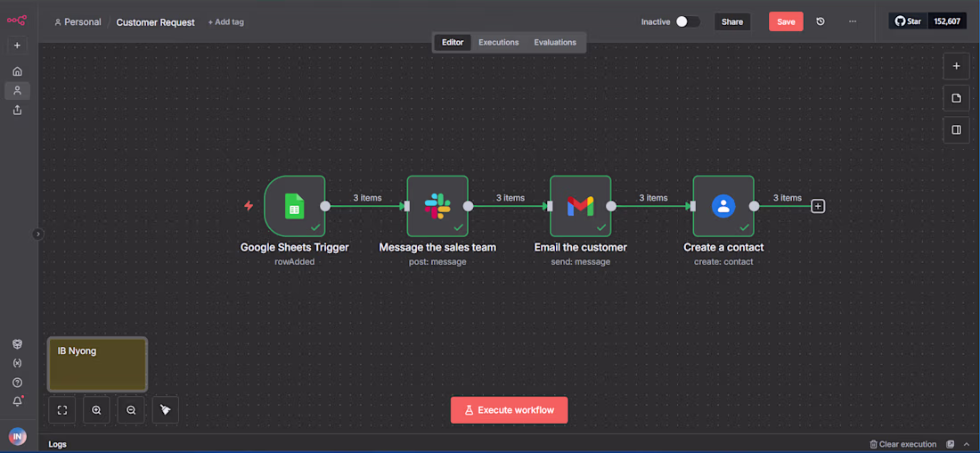Image resolution: width=980 pixels, height=453 pixels.
Task: Click the Create a contact label
Action: [723, 247]
